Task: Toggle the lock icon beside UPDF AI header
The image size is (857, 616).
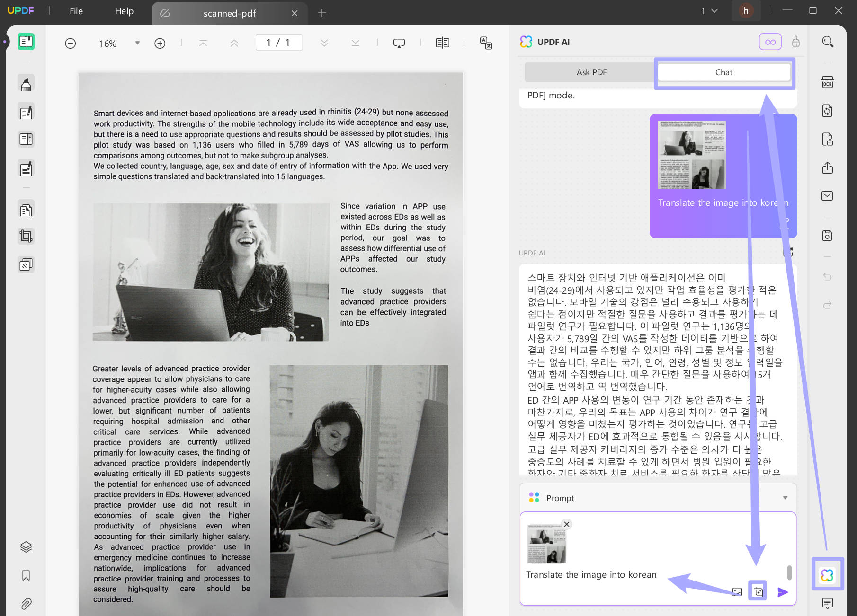Action: [795, 42]
